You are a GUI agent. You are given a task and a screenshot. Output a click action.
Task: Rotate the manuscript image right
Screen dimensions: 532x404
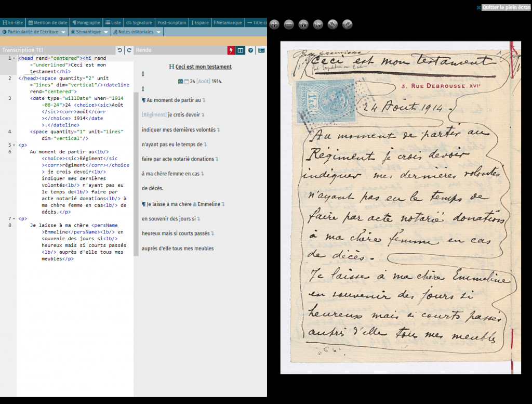pyautogui.click(x=347, y=24)
